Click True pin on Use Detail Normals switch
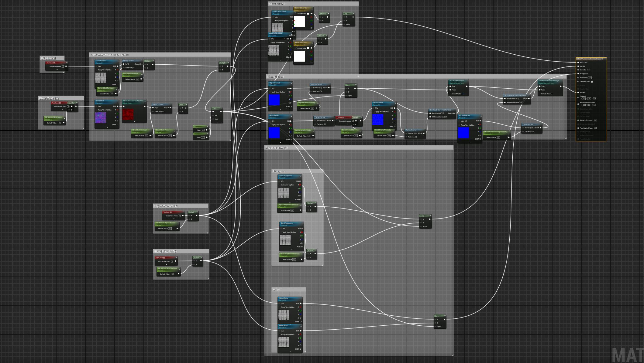 (x=450, y=86)
